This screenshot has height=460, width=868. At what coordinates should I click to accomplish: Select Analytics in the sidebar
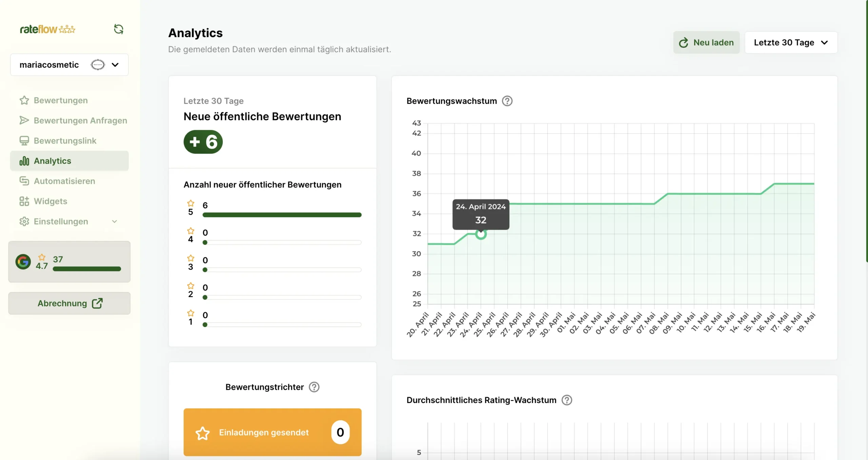[53, 161]
